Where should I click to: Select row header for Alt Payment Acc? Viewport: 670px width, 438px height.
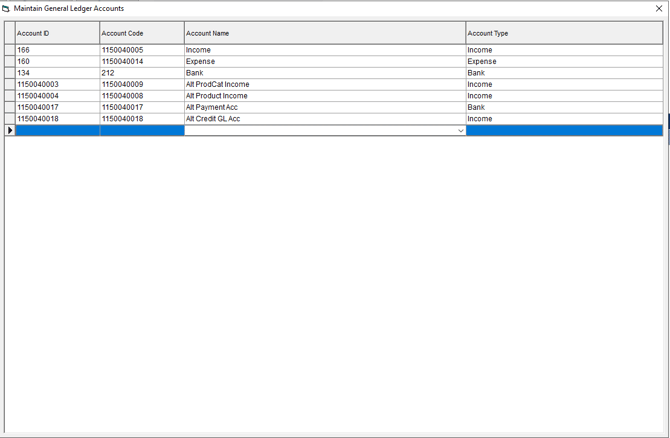tap(10, 107)
